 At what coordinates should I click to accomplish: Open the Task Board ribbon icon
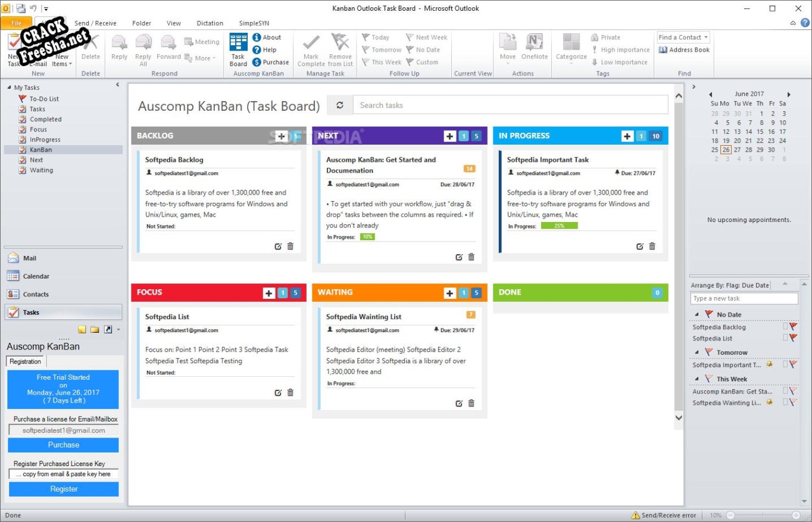tap(238, 49)
